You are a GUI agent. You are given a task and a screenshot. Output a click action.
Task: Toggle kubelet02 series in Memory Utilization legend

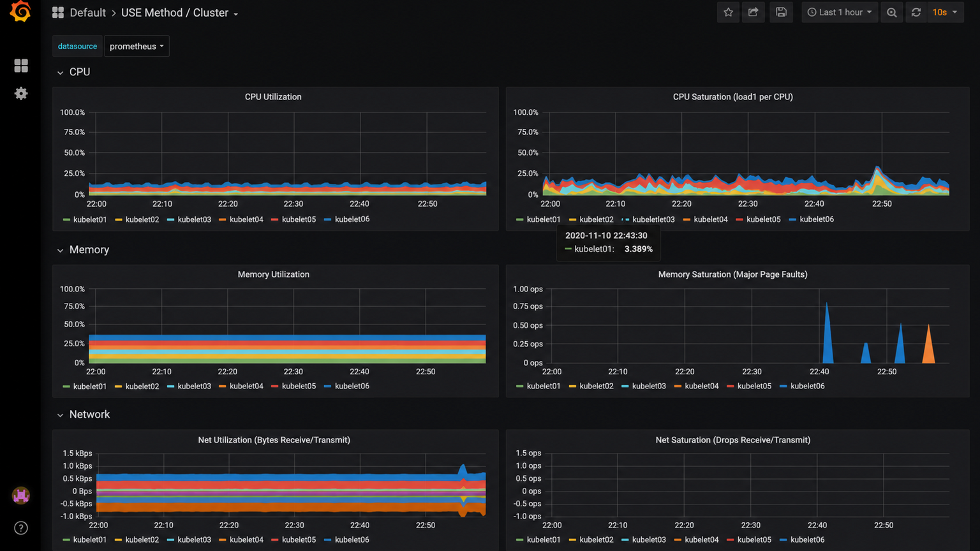pos(142,386)
